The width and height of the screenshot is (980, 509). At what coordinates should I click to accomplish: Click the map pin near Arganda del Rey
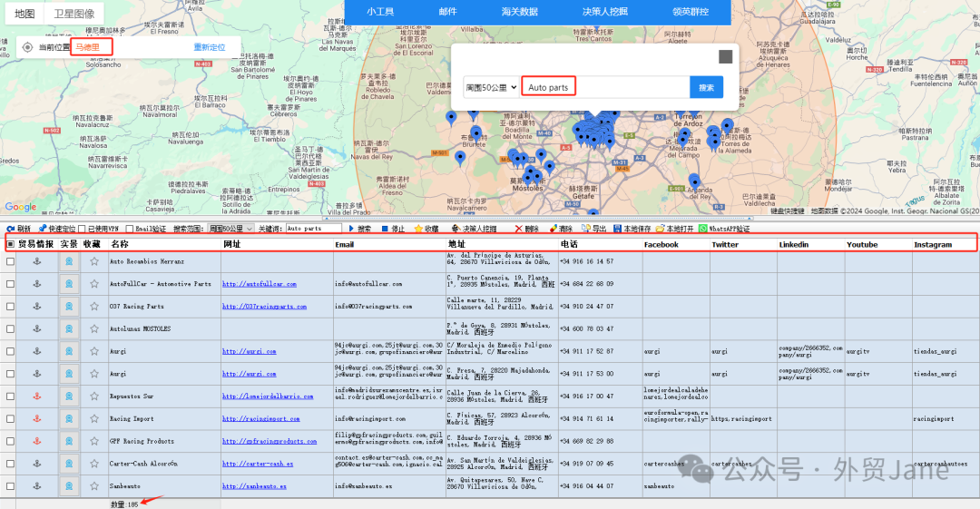pos(694,182)
